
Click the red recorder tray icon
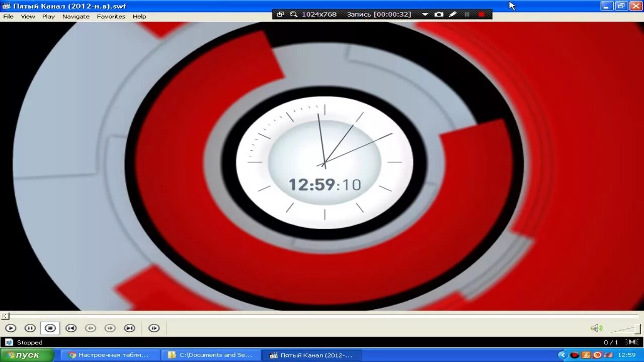tap(575, 355)
